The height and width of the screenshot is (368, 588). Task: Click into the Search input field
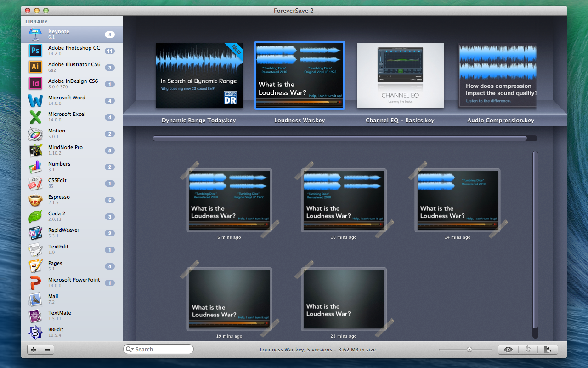(x=158, y=350)
